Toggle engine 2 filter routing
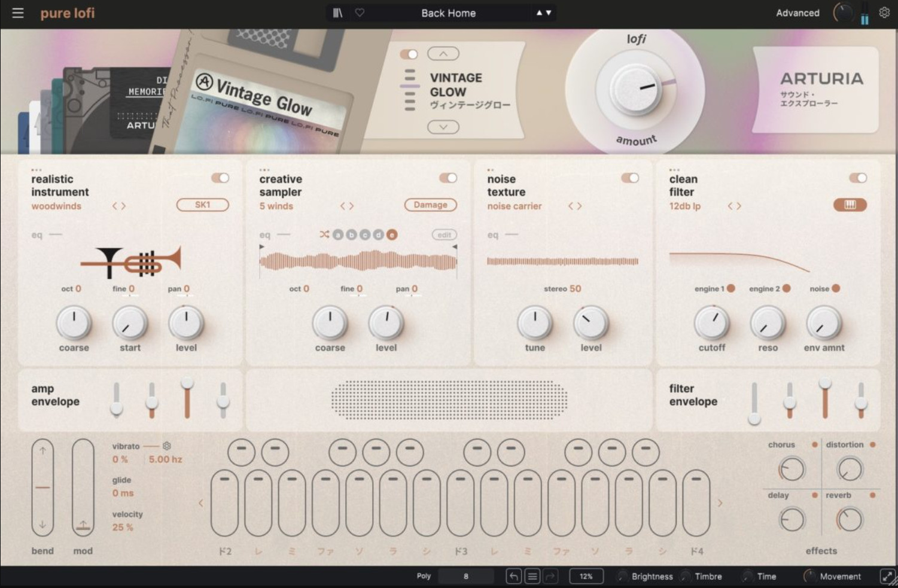Image resolution: width=898 pixels, height=588 pixels. (x=787, y=288)
